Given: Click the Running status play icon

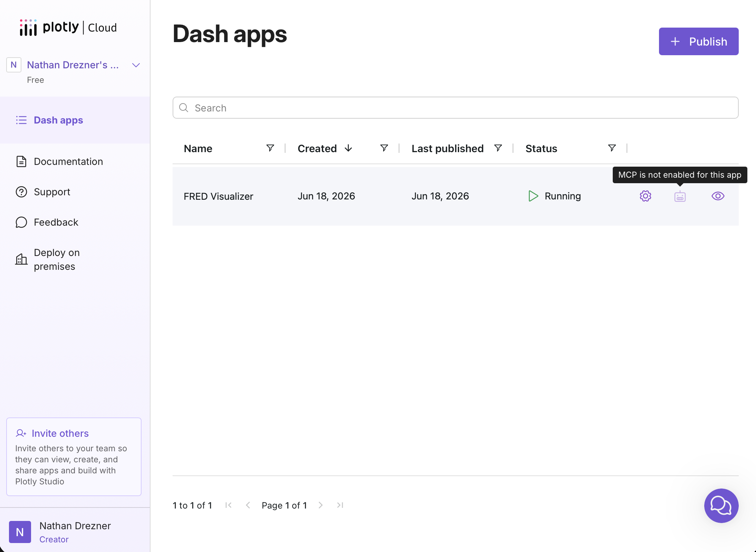Looking at the screenshot, I should [x=533, y=196].
